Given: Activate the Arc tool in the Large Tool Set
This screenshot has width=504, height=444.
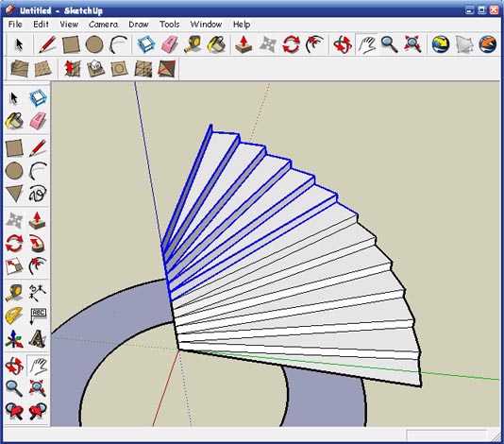Looking at the screenshot, I should coord(38,171).
